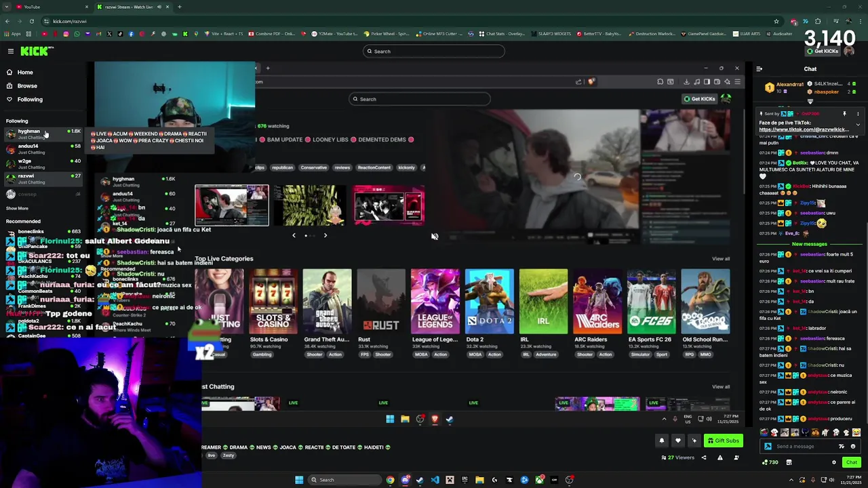Bookmark this page with star icon
868x488 pixels.
776,21
